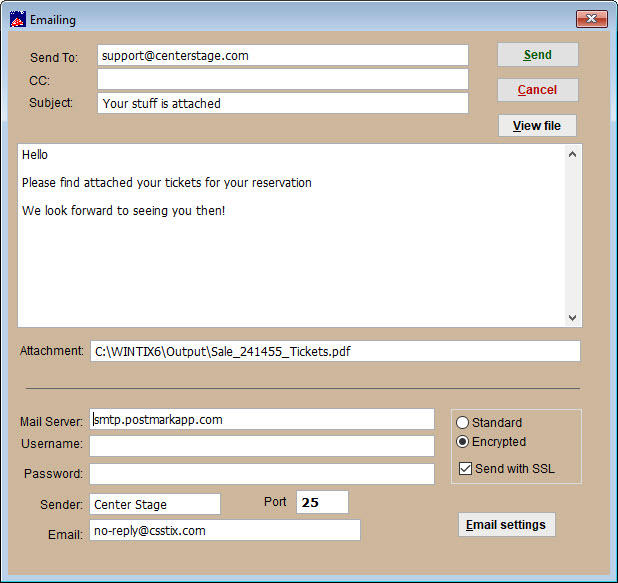Click into the Subject field

point(283,103)
